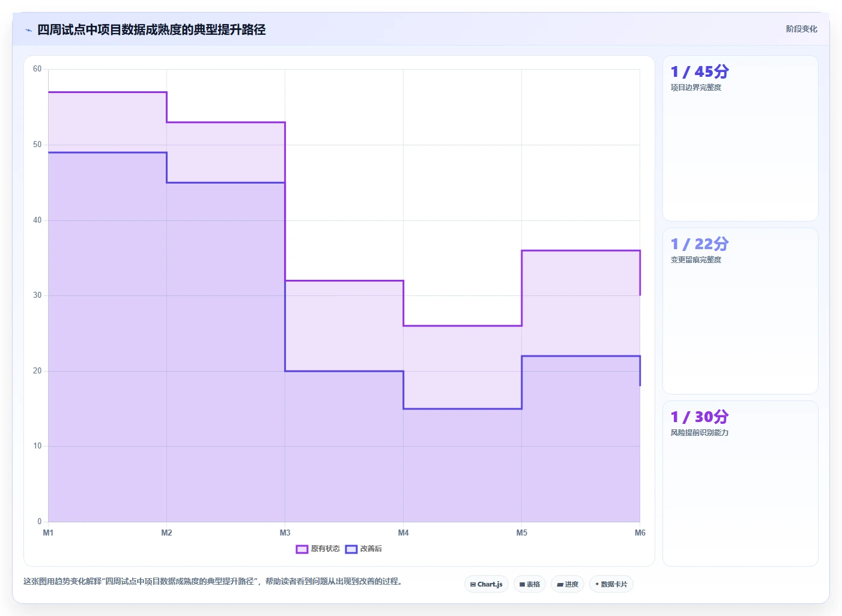
Task: Select the 表格 tag chip
Action: (530, 584)
